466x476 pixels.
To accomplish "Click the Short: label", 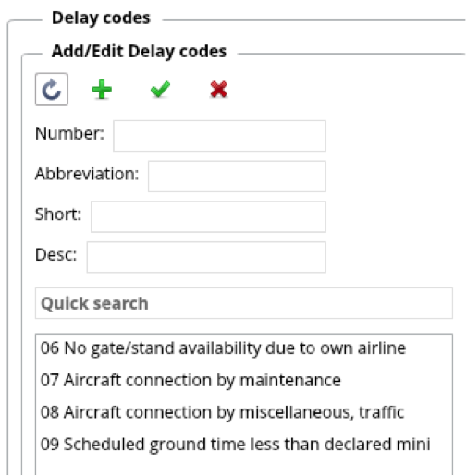I will click(58, 214).
